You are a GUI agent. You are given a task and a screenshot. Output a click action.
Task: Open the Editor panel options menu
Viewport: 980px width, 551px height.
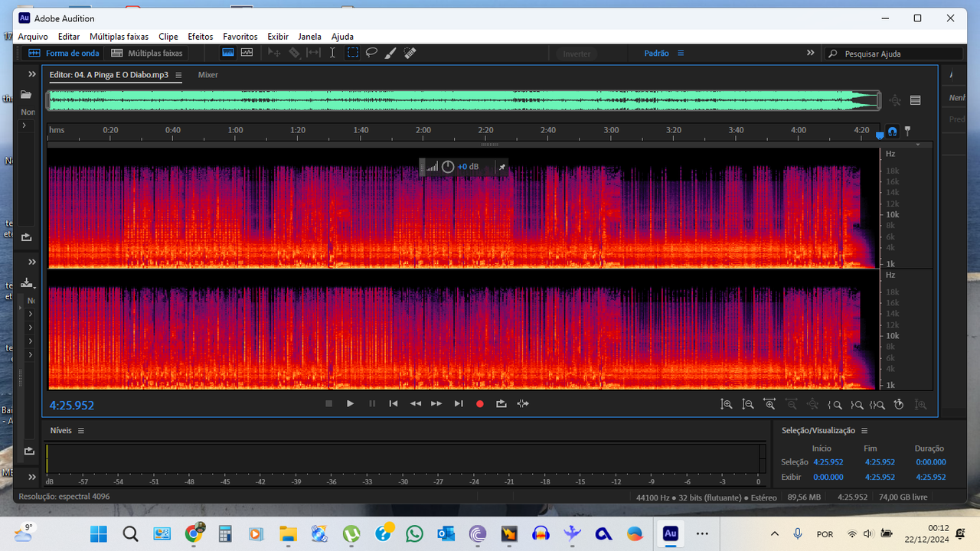(178, 75)
